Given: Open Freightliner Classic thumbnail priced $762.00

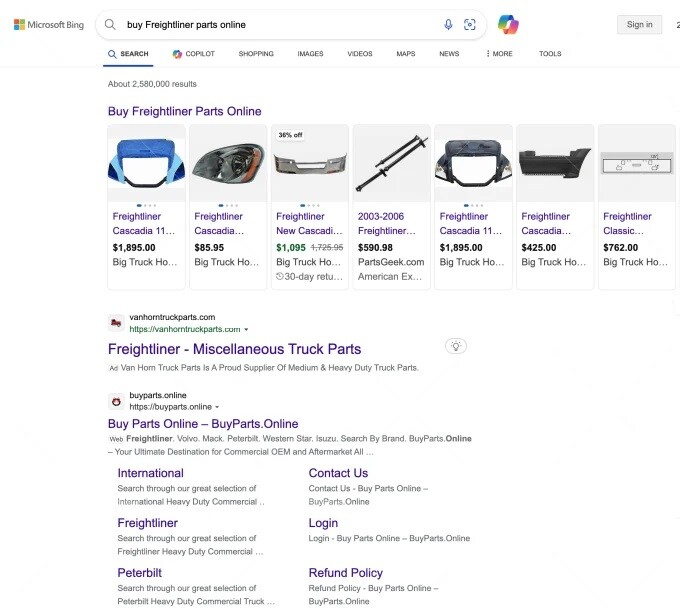Looking at the screenshot, I should [x=637, y=164].
